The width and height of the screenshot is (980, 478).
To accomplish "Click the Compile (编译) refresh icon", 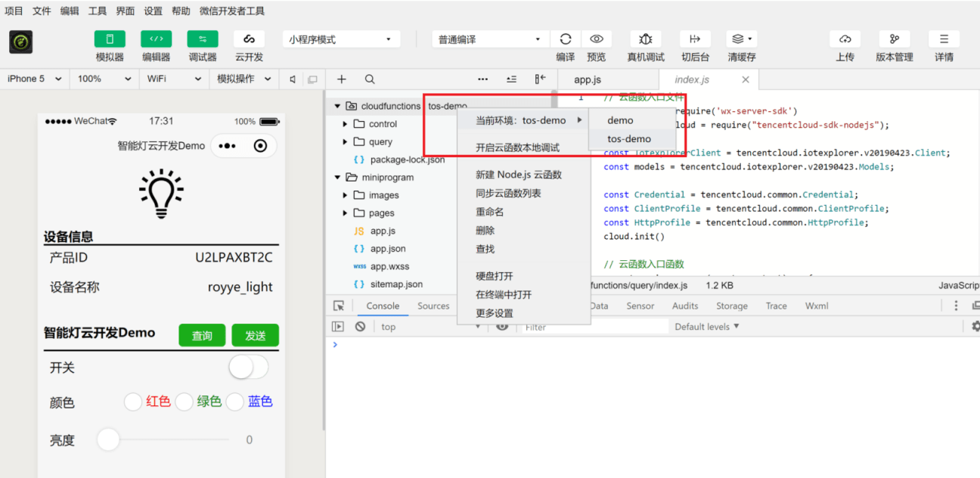I will tap(565, 39).
